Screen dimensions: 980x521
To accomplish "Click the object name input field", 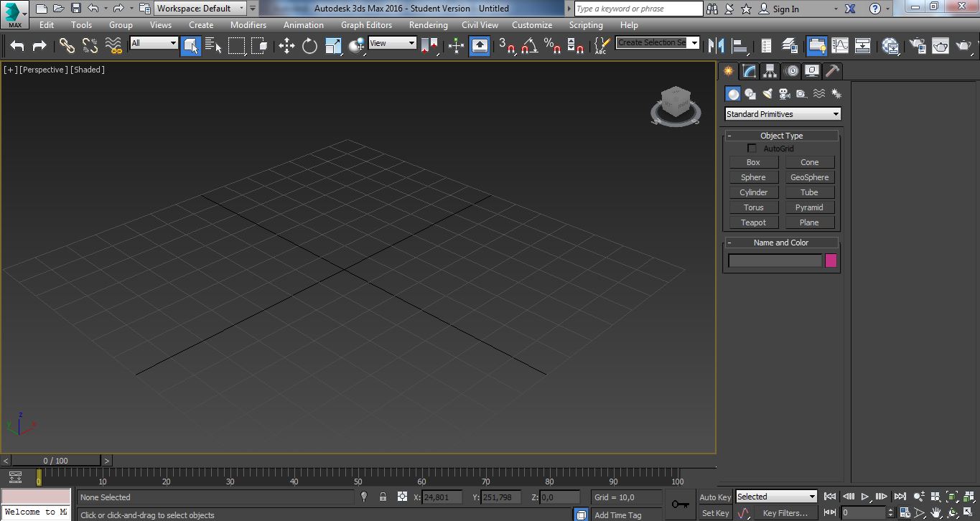I will pos(775,260).
